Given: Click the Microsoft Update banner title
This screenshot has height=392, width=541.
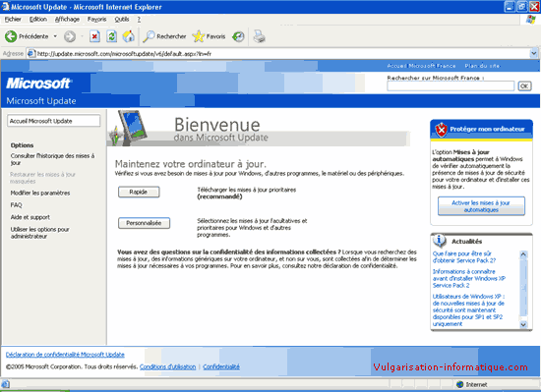Looking at the screenshot, I should click(x=41, y=101).
